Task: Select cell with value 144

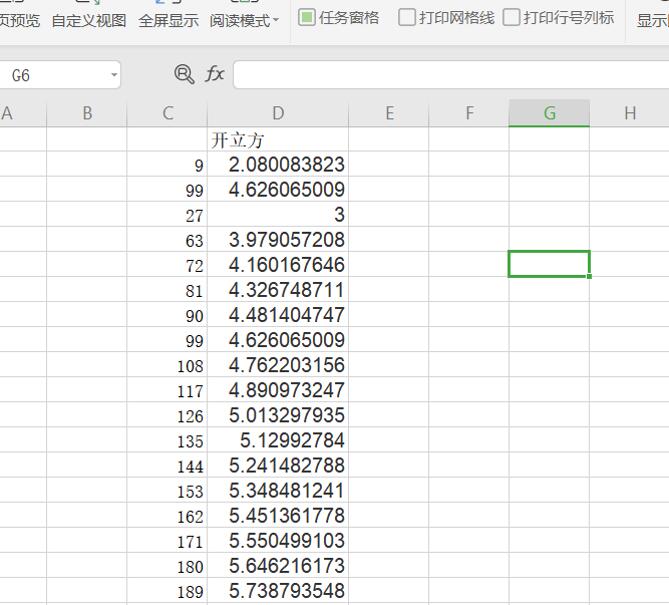Action: (167, 465)
